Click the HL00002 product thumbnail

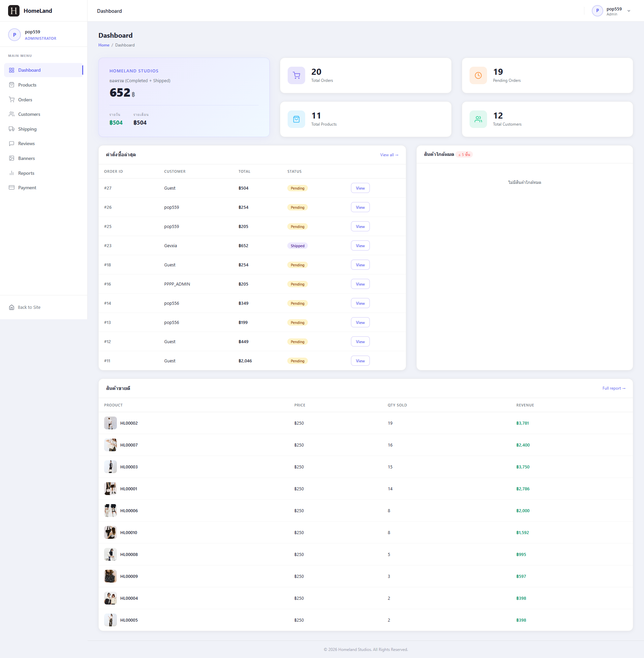pos(110,423)
